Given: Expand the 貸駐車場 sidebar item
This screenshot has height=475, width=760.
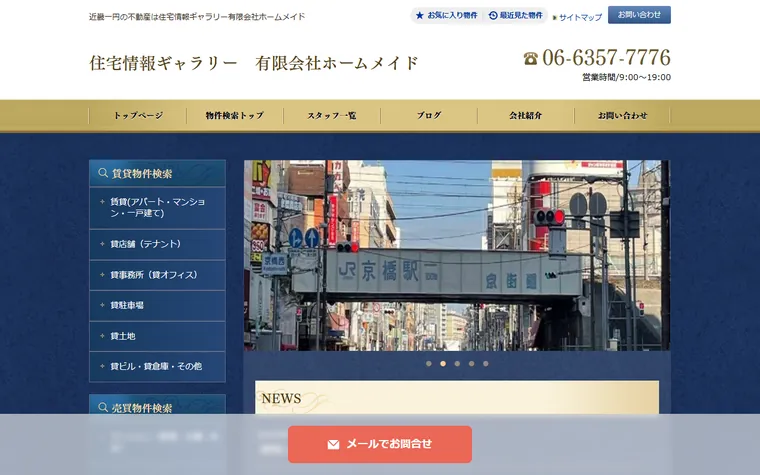Looking at the screenshot, I should (x=158, y=305).
